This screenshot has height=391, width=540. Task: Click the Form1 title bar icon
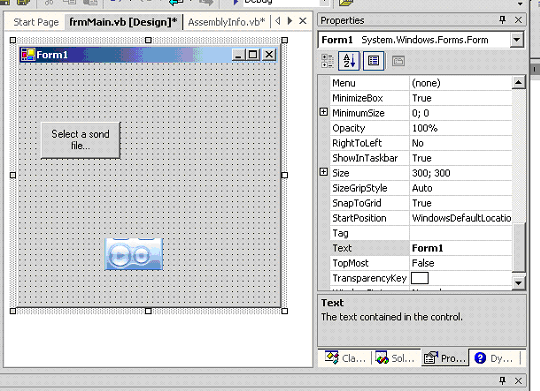point(28,54)
